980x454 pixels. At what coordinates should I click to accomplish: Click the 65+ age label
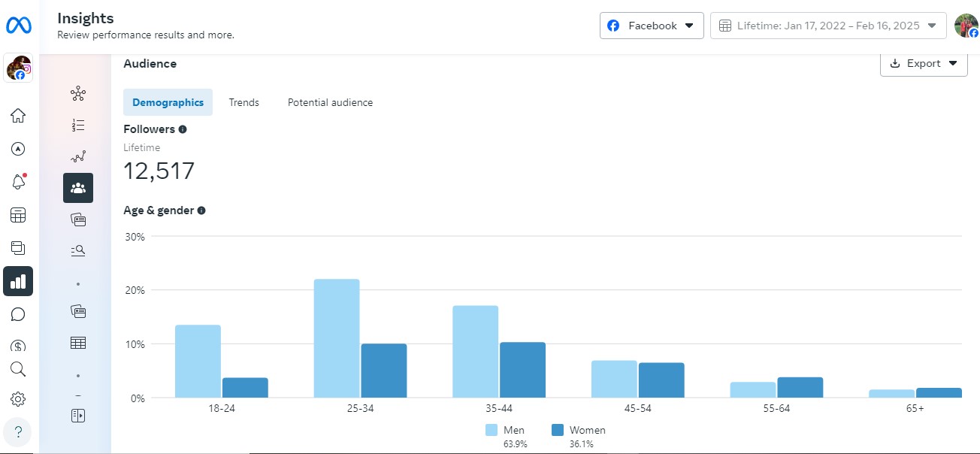915,409
